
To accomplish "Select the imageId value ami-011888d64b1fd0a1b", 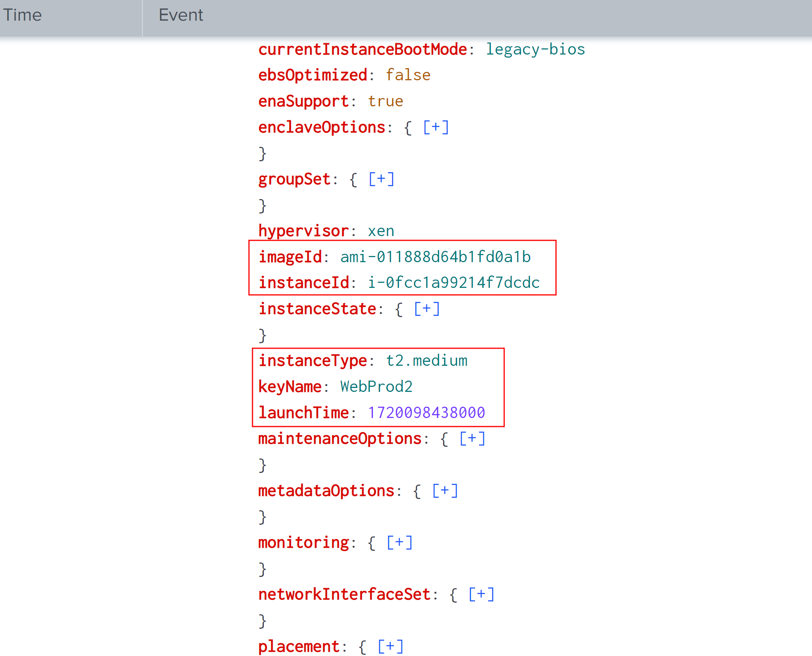I will [435, 257].
